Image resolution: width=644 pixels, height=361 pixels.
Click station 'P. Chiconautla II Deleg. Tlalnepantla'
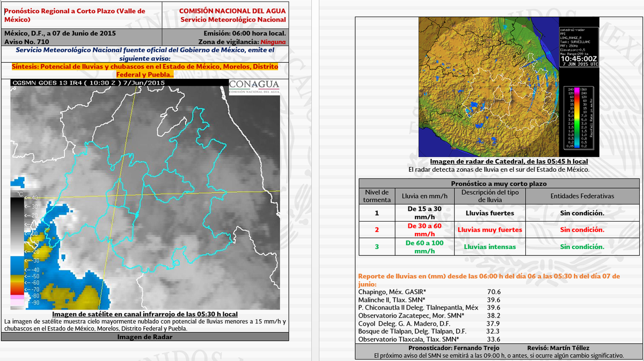(x=418, y=308)
